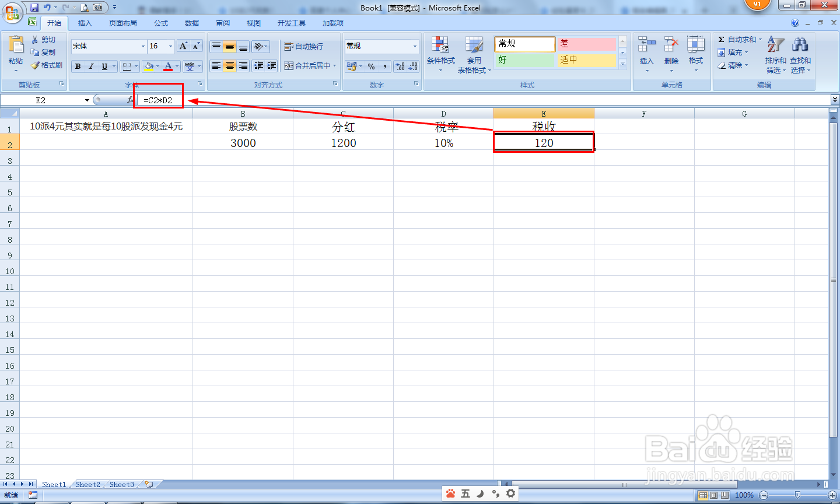Click Decrease Decimal icon
840x504 pixels.
coord(413,66)
